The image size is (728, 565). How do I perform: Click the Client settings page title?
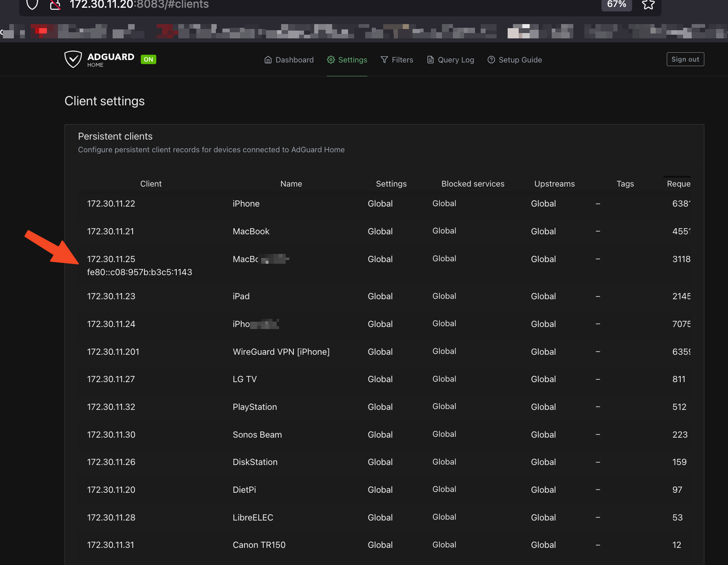104,101
